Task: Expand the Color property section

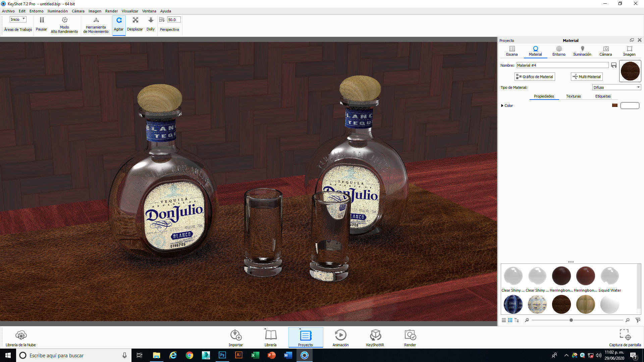Action: click(x=502, y=106)
